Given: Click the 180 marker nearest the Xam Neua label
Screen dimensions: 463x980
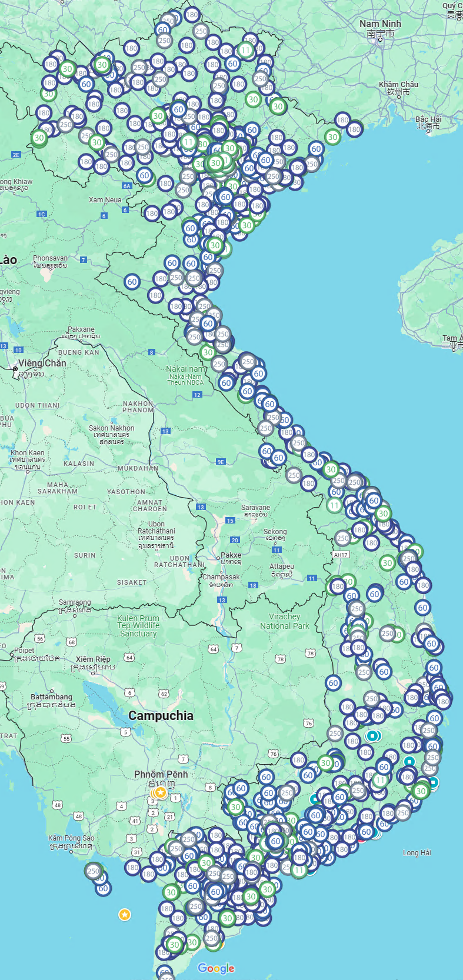Looking at the screenshot, I should (x=152, y=213).
